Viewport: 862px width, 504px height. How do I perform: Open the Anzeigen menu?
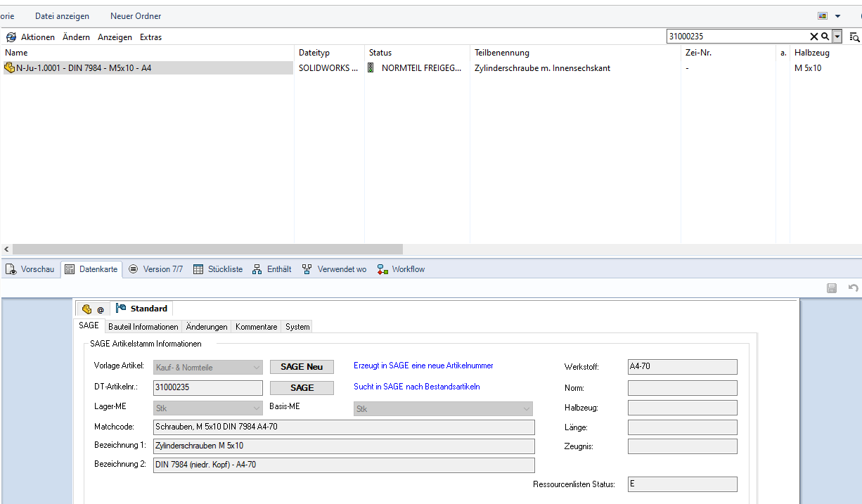[115, 37]
